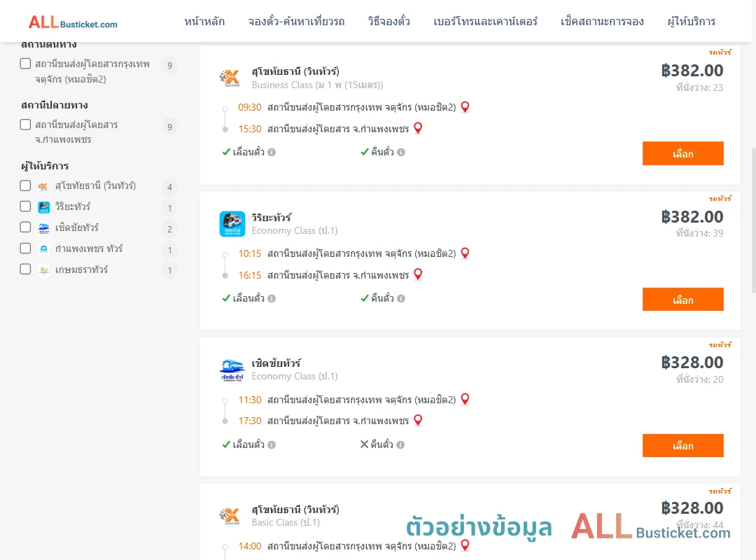The image size is (756, 560).
Task: Open map pin for 11:30 departure station
Action: [465, 400]
